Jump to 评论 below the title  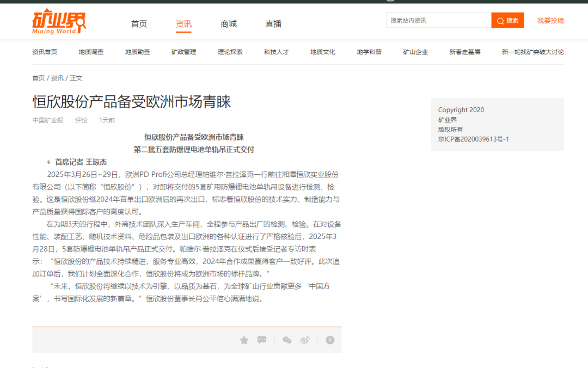(81, 120)
